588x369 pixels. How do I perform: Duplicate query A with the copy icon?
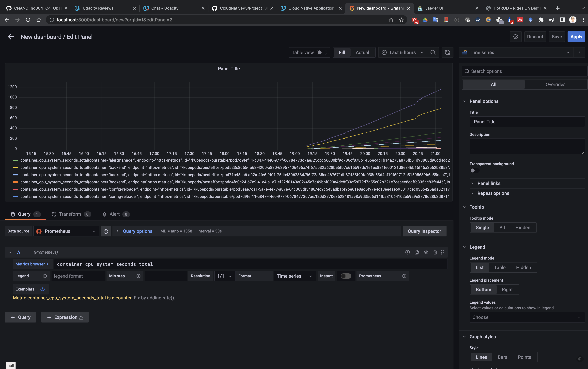(x=417, y=252)
